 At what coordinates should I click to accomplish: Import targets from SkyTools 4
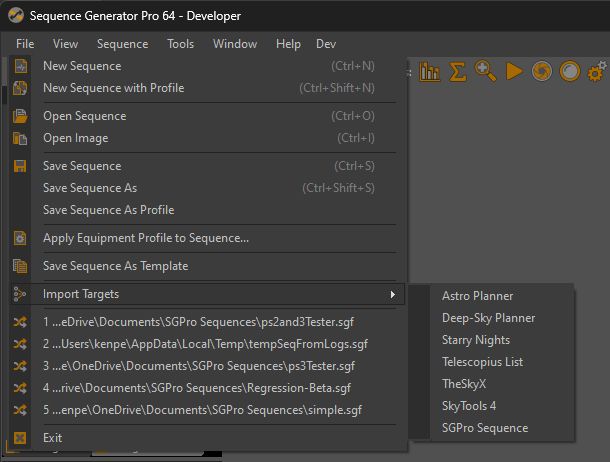click(x=492, y=406)
